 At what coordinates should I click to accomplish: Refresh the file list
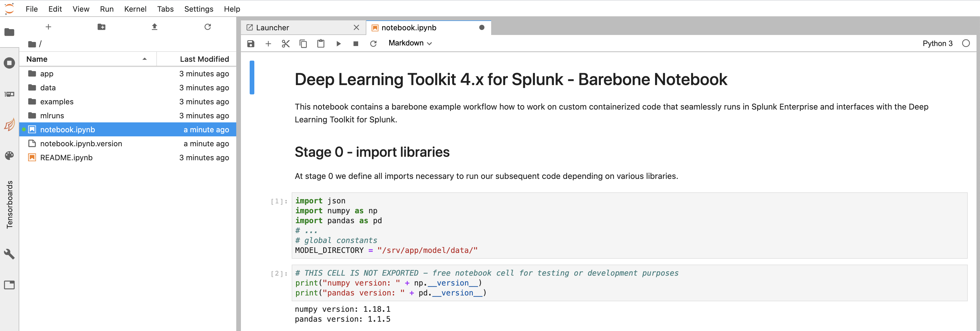click(208, 27)
